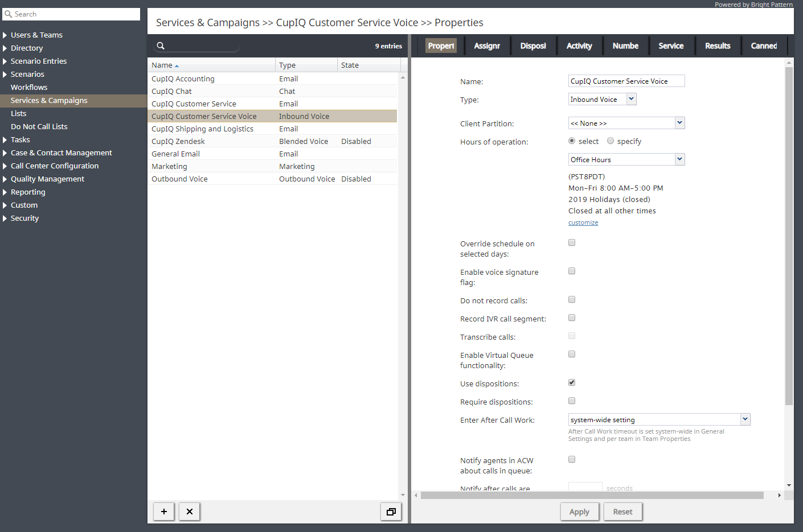Switch to Assignments tab
The image size is (803, 532).
pos(487,46)
